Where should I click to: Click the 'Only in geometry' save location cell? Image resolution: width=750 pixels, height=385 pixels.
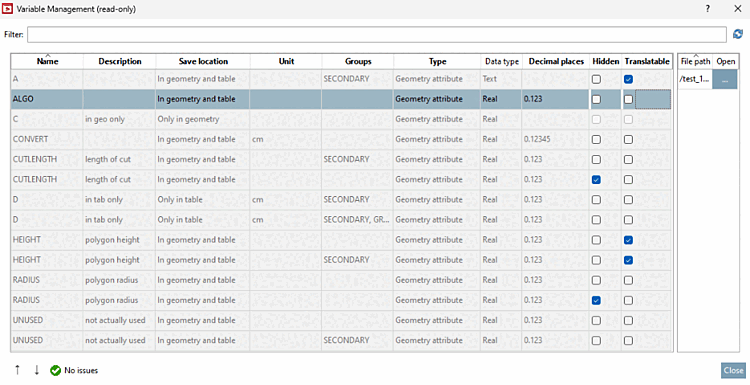(203, 119)
